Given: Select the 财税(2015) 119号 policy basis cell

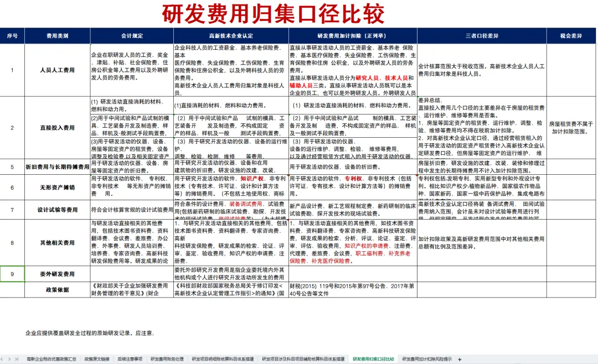Looking at the screenshot, I should [x=353, y=290].
